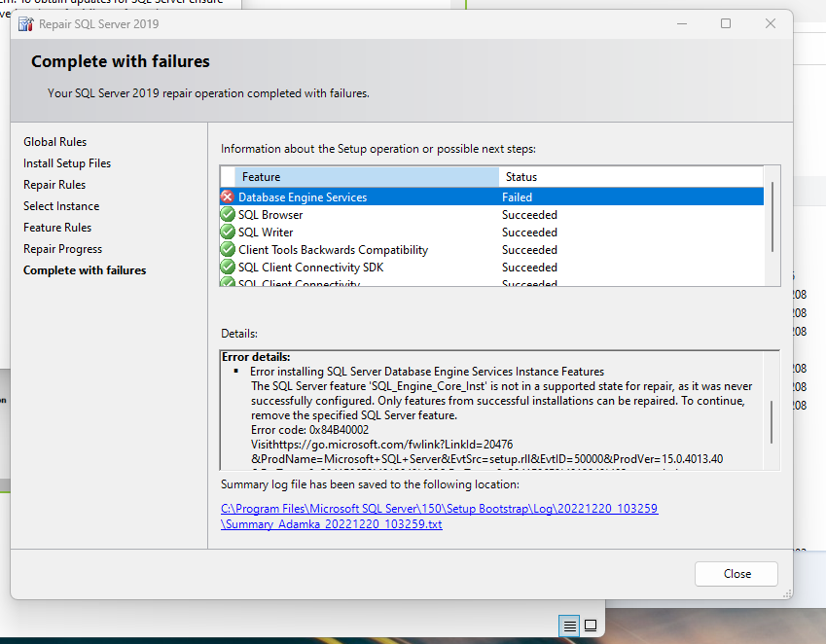Select the Database Engine Services row
Screen dimensions: 826x644
(x=491, y=197)
